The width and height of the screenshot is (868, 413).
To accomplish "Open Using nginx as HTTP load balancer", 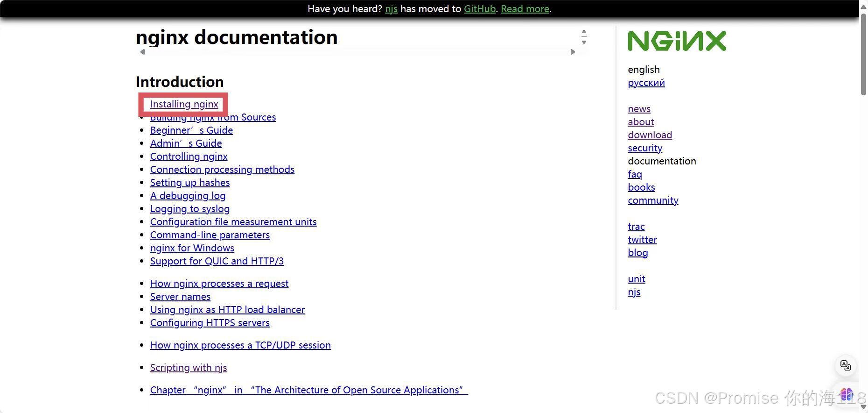I will click(x=227, y=310).
